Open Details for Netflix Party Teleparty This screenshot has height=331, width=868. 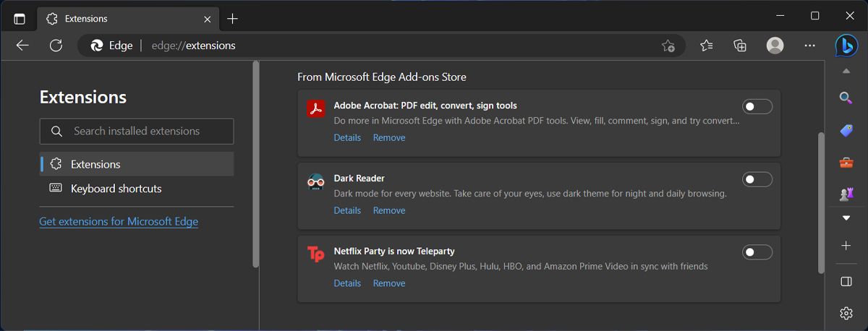tap(347, 283)
